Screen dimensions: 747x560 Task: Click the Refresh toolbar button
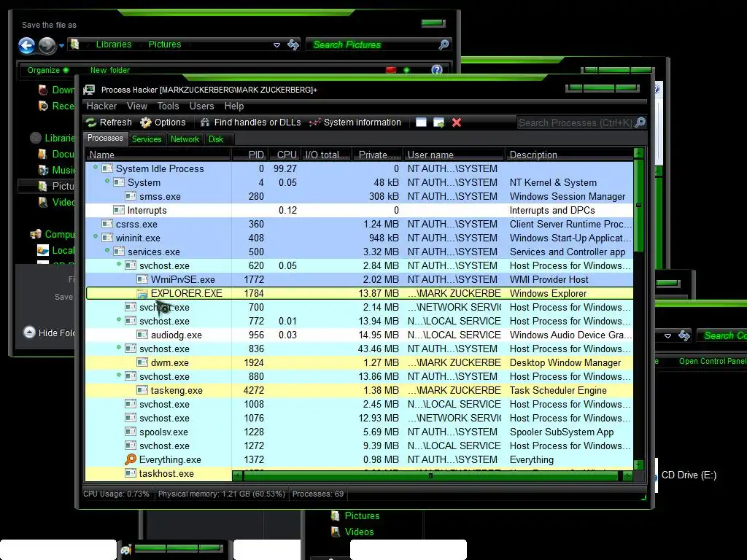click(109, 122)
